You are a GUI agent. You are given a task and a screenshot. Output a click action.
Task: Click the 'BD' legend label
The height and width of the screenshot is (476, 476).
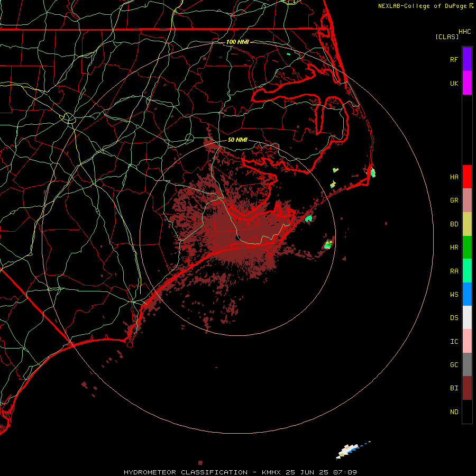coord(454,224)
